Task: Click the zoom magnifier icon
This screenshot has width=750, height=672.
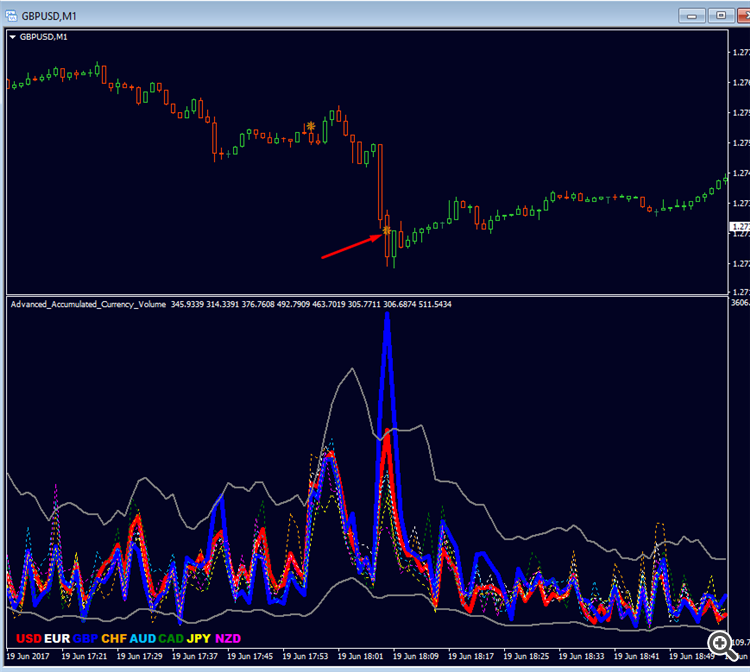Action: coord(722,645)
